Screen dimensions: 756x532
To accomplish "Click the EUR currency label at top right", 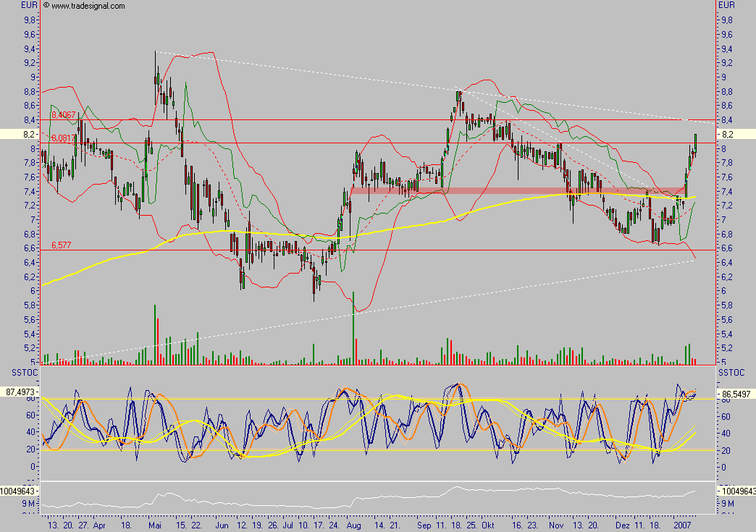I will 726,5.
